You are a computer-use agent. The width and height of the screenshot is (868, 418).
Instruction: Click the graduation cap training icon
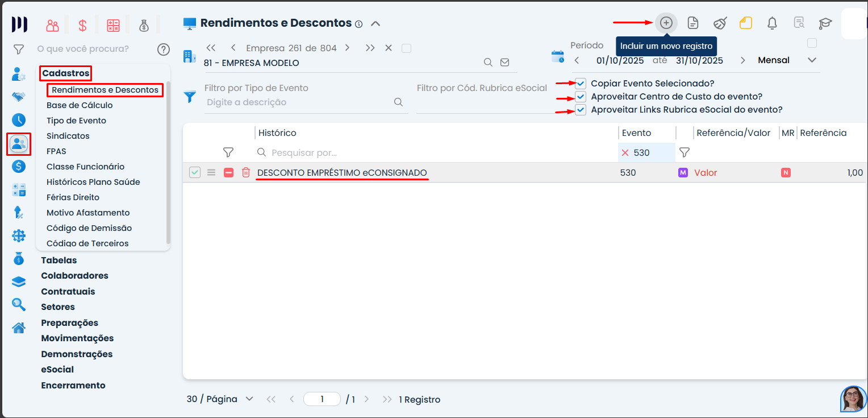click(825, 23)
